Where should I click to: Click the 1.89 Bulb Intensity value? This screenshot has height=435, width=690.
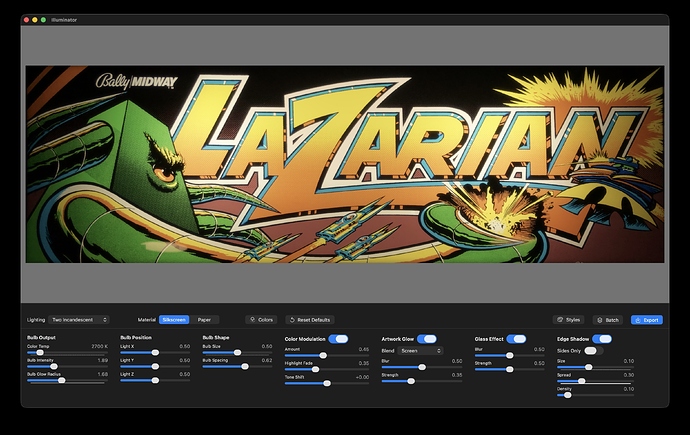[103, 360]
